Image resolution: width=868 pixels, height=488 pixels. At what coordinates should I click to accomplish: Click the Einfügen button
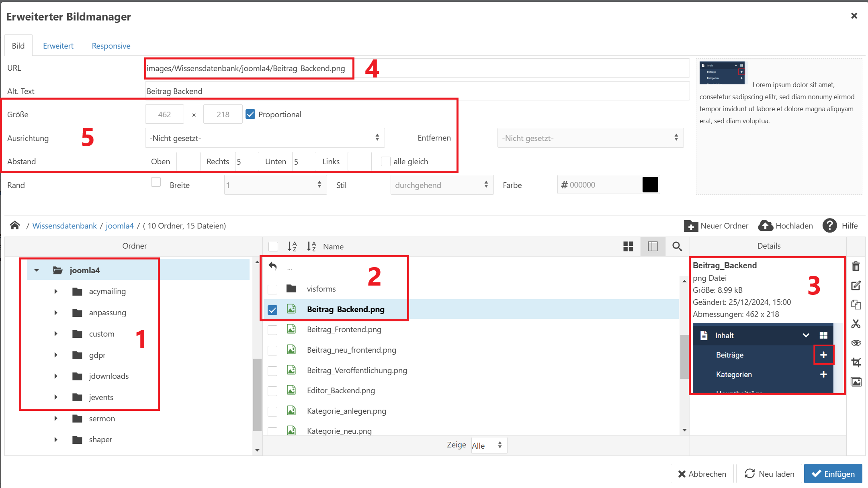833,474
